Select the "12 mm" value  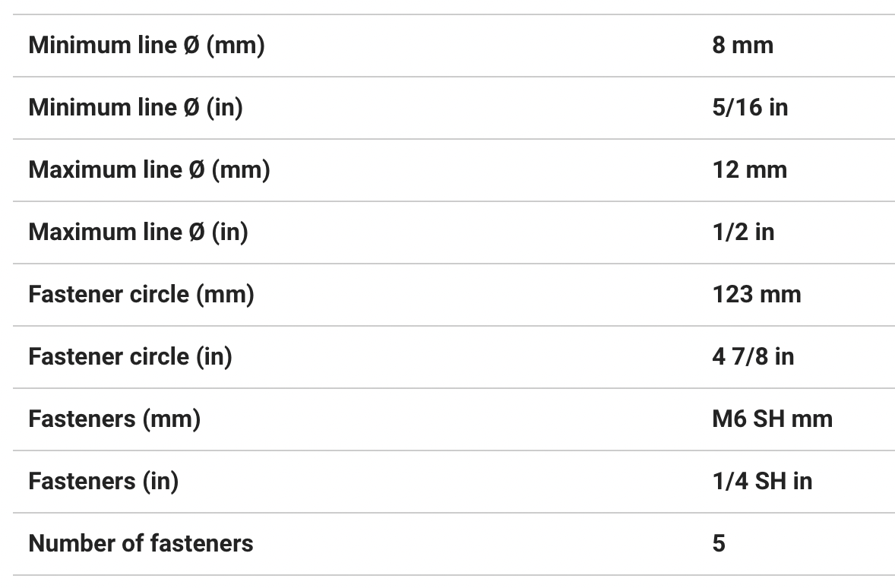point(749,170)
